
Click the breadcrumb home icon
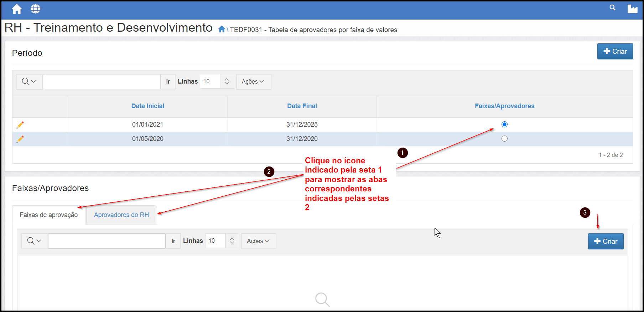pos(222,29)
